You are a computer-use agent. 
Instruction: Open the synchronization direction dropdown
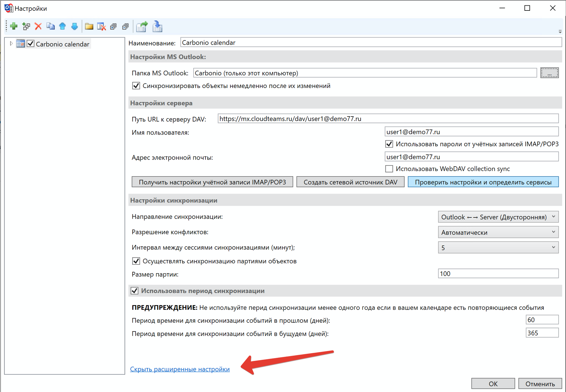(498, 217)
